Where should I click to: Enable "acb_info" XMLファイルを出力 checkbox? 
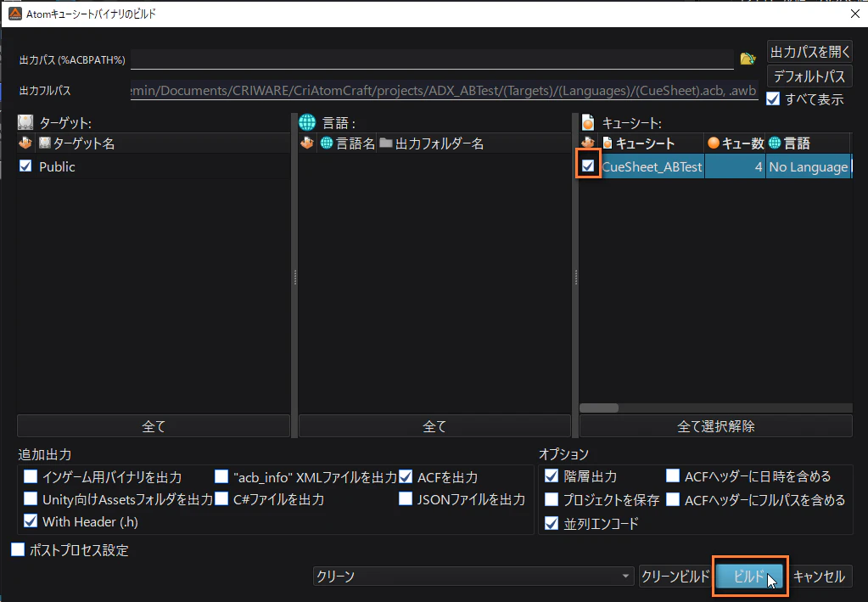221,476
